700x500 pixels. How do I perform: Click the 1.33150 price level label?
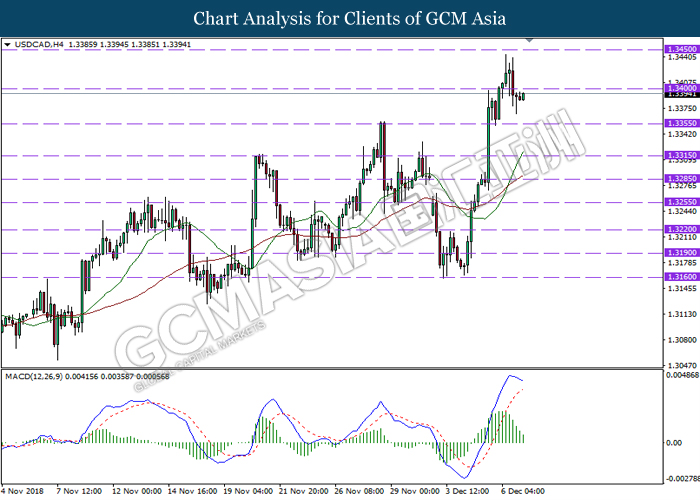point(681,155)
